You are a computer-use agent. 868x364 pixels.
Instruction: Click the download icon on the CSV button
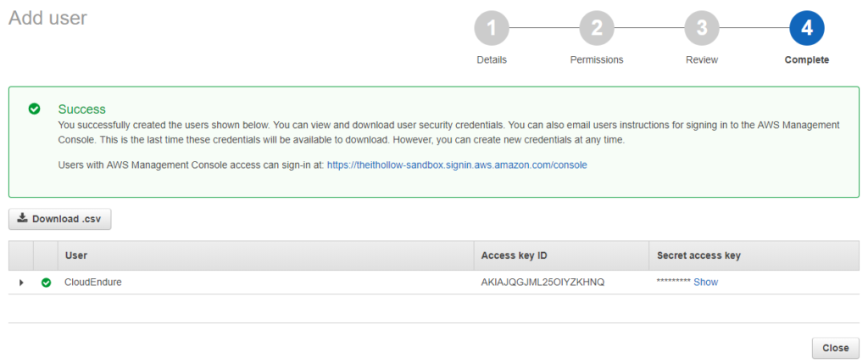[23, 218]
